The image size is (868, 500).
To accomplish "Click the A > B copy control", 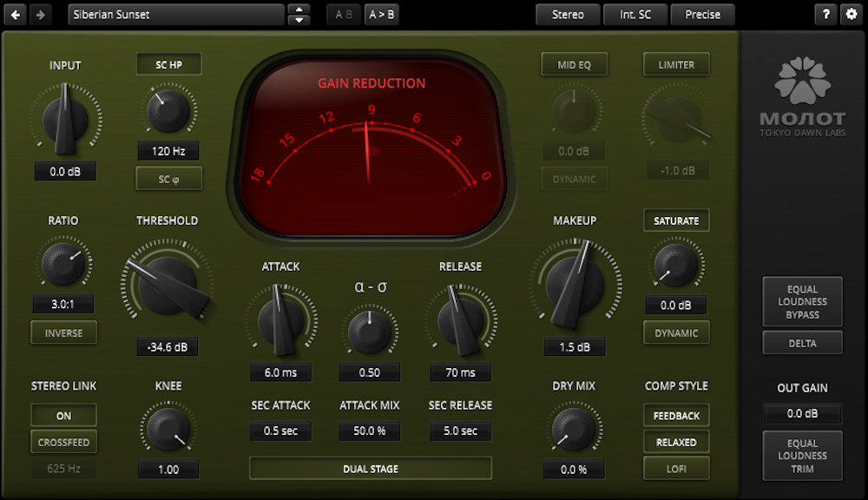I will tap(382, 14).
